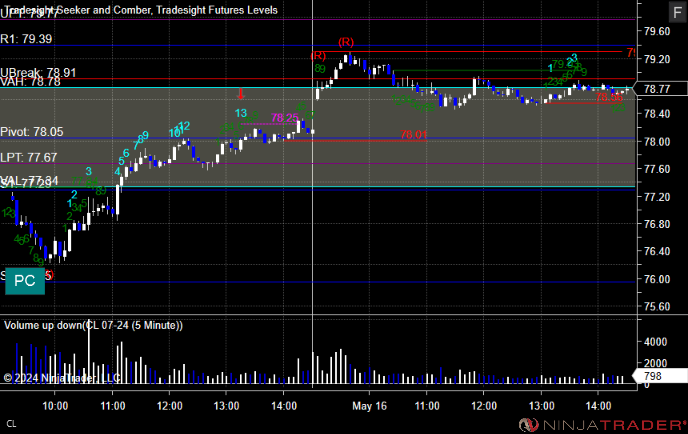Click the 10:00 time axis label
Image resolution: width=688 pixels, height=434 pixels.
55,406
